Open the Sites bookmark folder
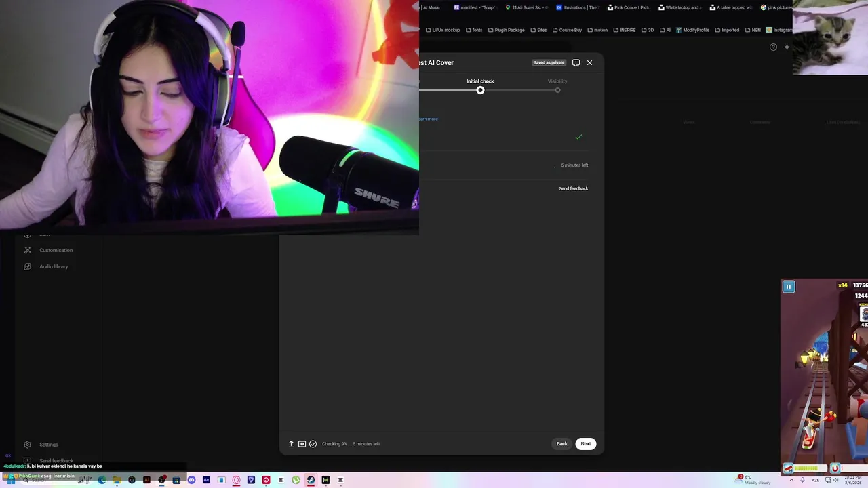The height and width of the screenshot is (488, 868). pyautogui.click(x=538, y=30)
